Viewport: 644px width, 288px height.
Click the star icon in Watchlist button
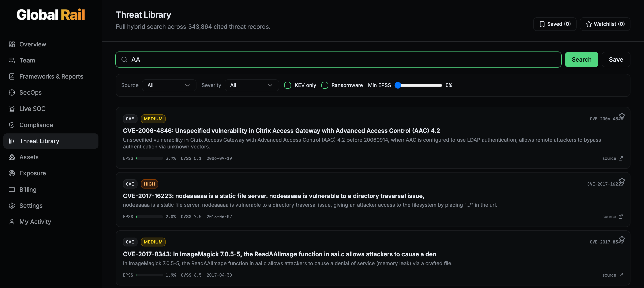(x=589, y=24)
